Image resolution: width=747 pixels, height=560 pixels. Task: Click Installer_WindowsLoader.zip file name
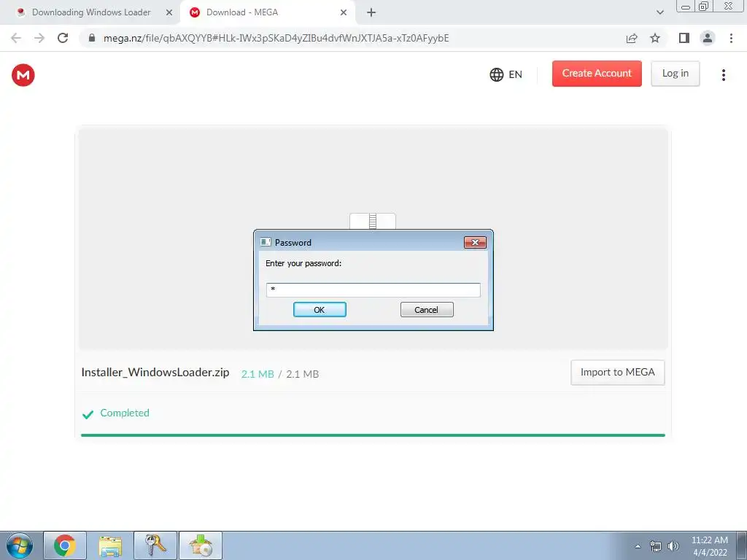155,373
